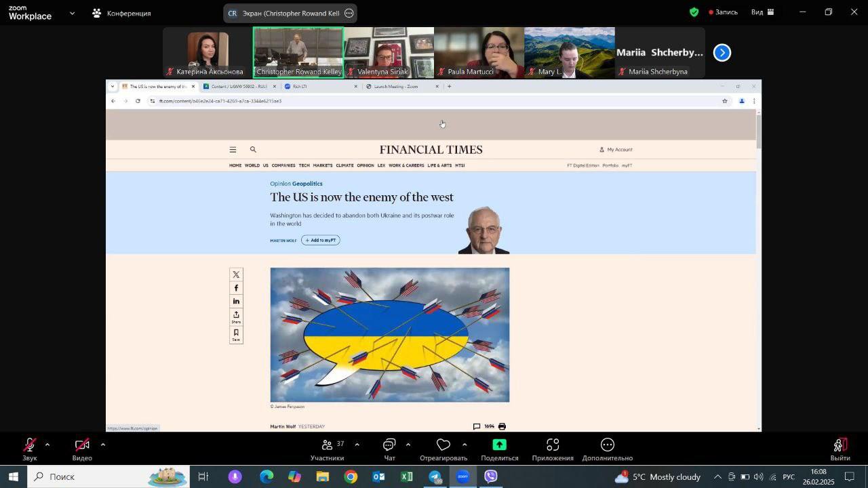Click the Add to myFT button
Image resolution: width=868 pixels, height=488 pixels.
click(321, 240)
